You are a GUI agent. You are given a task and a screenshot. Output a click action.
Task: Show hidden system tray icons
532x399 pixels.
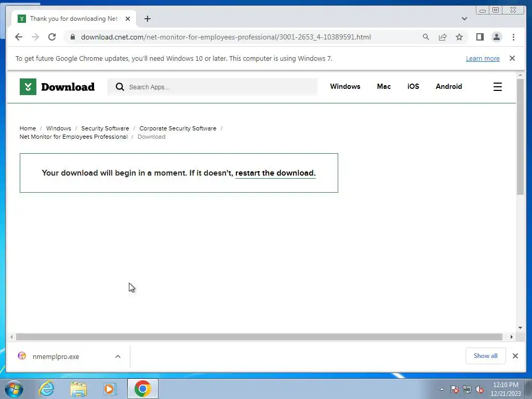442,389
